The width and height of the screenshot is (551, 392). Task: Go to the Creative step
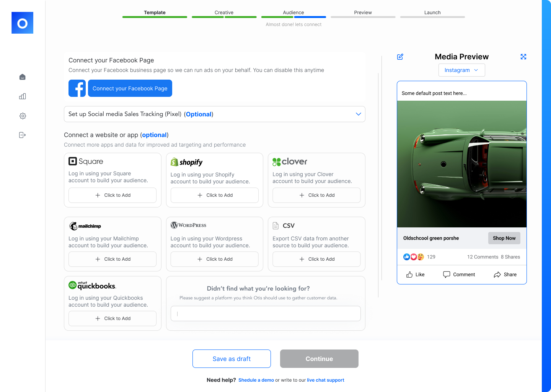(x=224, y=12)
